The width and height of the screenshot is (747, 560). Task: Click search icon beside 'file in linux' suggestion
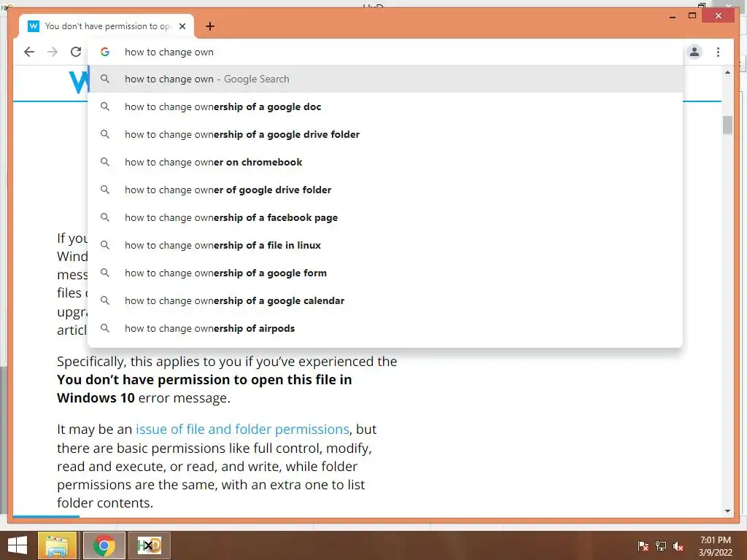tap(105, 245)
